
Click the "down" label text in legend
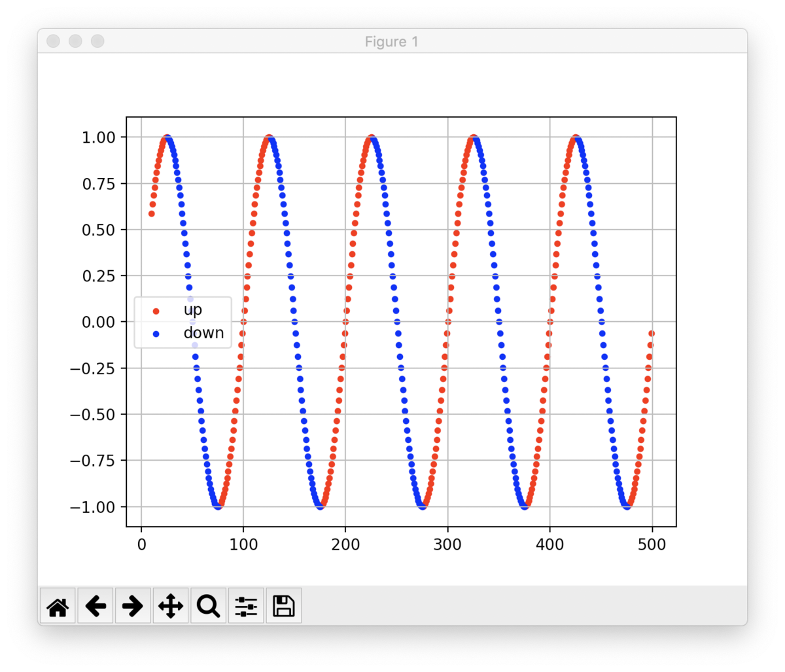click(203, 332)
